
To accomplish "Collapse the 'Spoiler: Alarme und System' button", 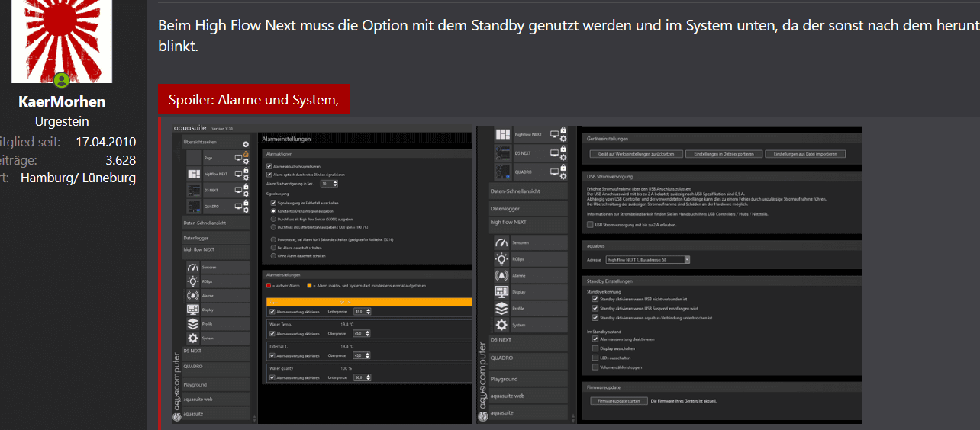I will [x=253, y=99].
